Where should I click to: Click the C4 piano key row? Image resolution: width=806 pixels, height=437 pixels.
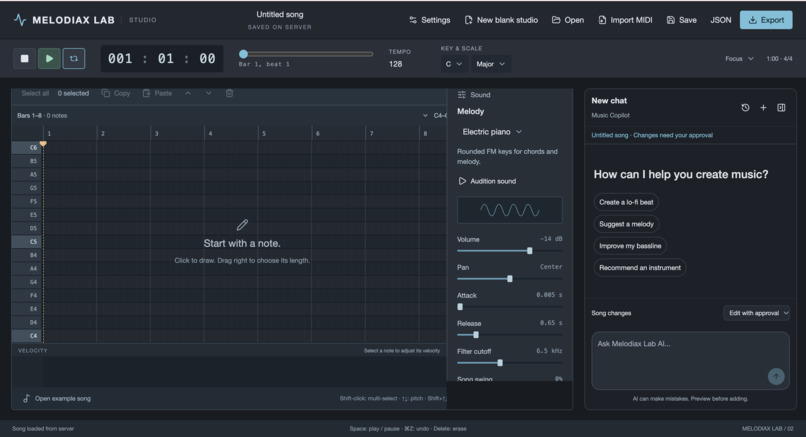point(27,336)
